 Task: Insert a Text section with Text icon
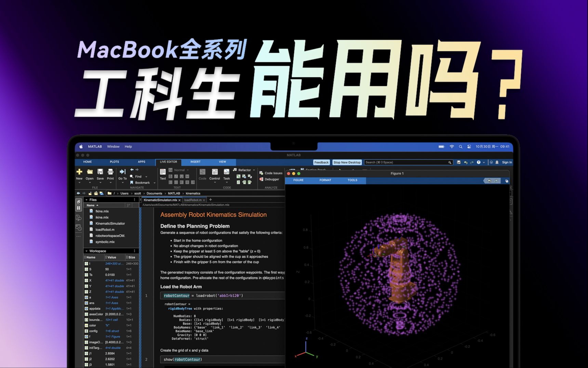click(163, 172)
